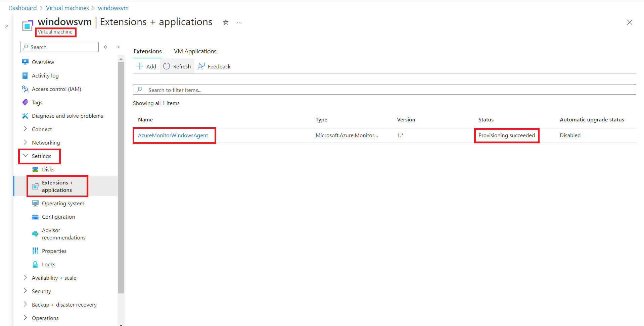Open Operating system settings
The height and width of the screenshot is (326, 644).
pyautogui.click(x=63, y=204)
